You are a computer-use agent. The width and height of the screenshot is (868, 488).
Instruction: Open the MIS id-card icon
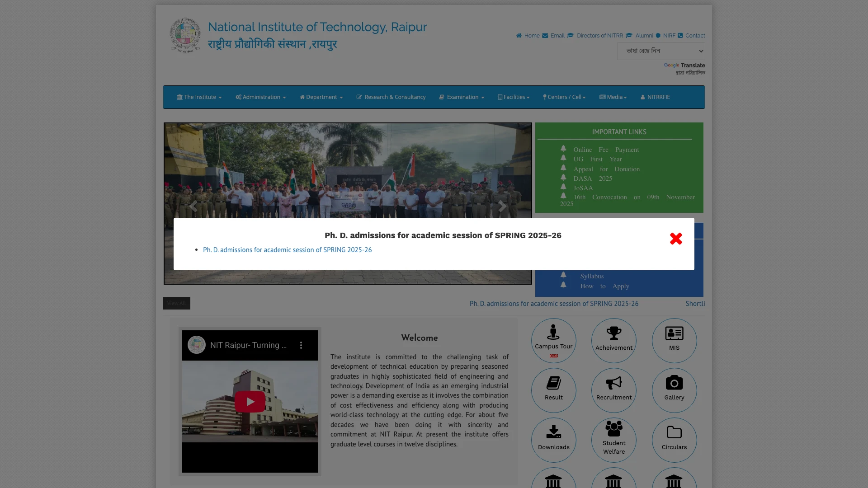click(674, 341)
